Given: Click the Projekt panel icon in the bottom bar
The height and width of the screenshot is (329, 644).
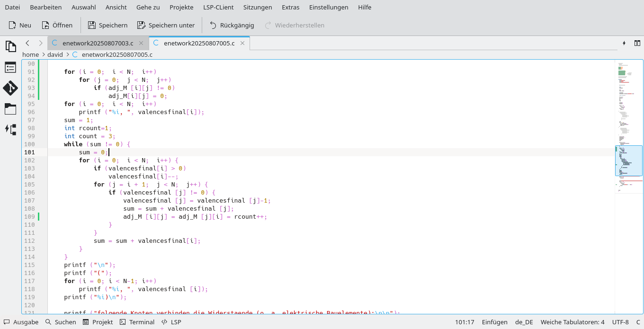Looking at the screenshot, I should coord(98,322).
